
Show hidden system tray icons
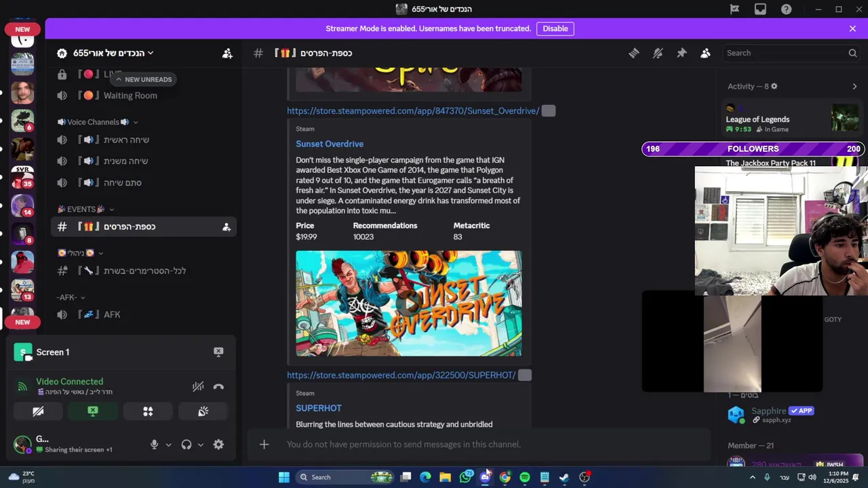(x=752, y=477)
